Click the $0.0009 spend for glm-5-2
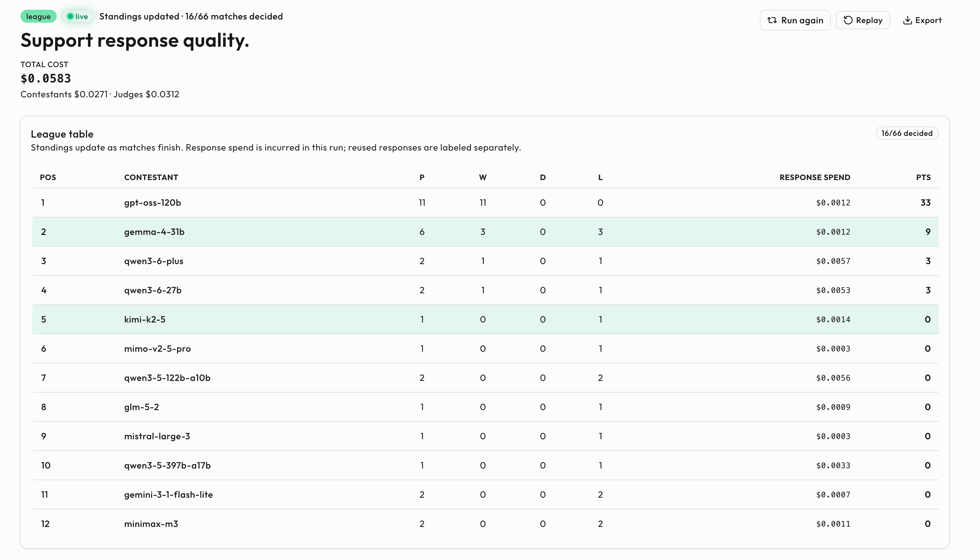This screenshot has width=980, height=560. [x=833, y=407]
